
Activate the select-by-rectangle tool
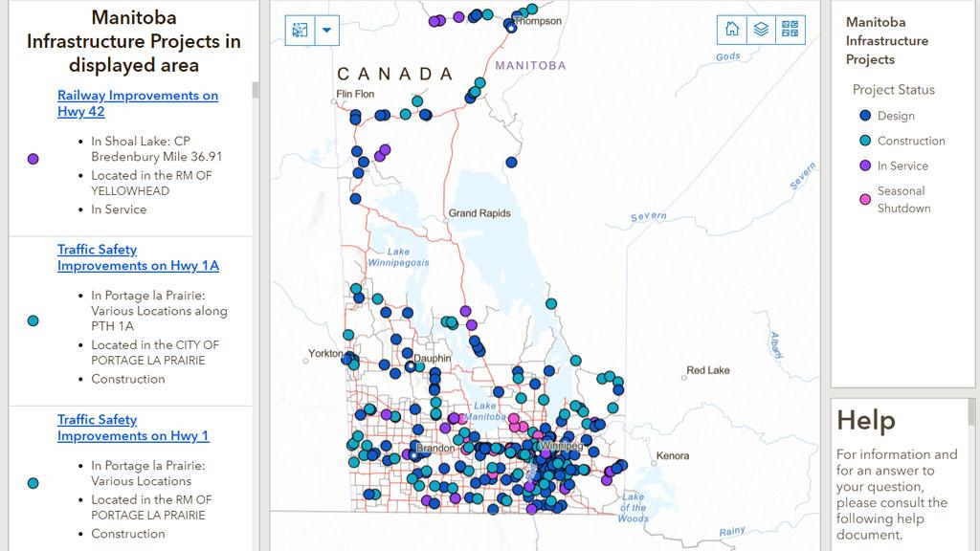point(301,30)
